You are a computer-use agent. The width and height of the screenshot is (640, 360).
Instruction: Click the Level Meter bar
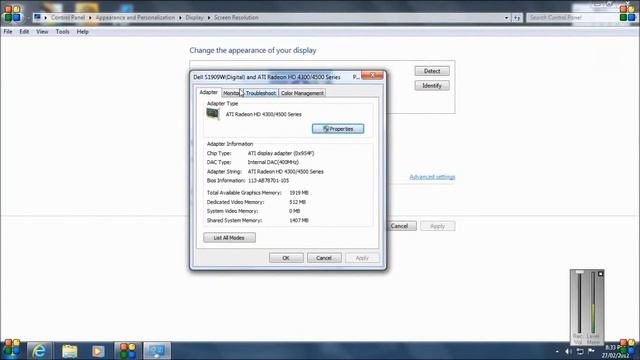(x=593, y=303)
